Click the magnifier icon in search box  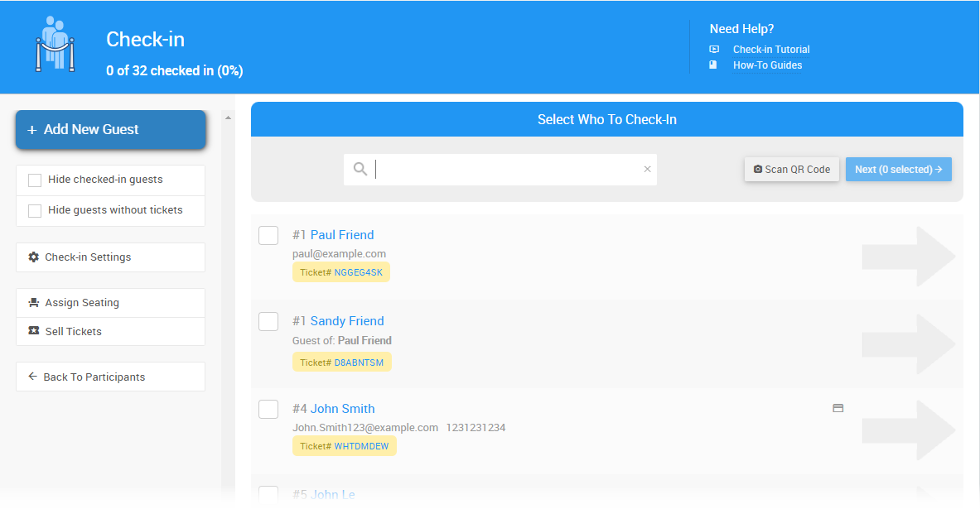click(x=360, y=169)
